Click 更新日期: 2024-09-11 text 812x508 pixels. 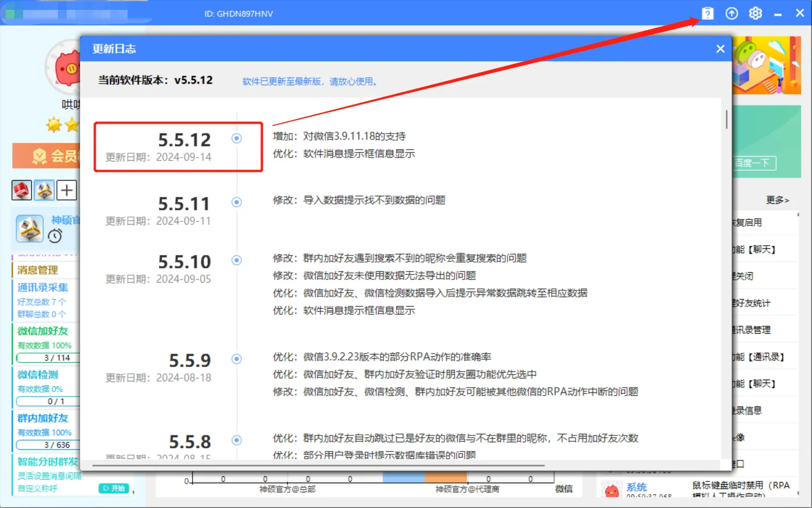[158, 221]
